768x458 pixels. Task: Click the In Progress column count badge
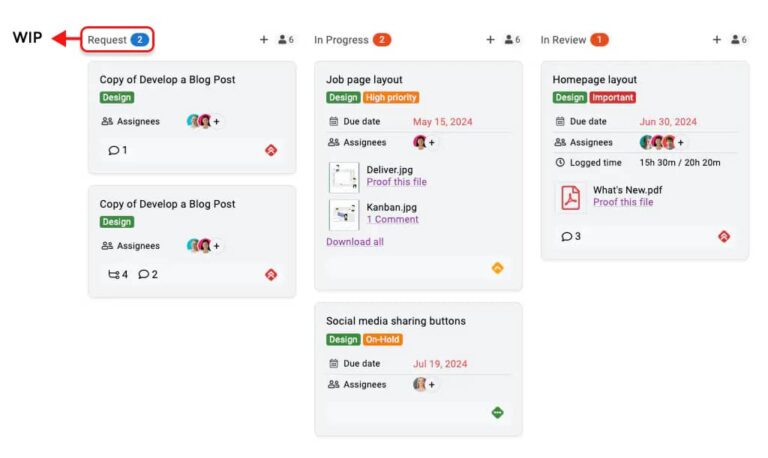pos(382,40)
